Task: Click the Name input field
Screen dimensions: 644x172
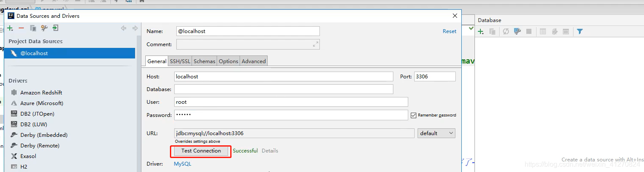Action: click(248, 31)
